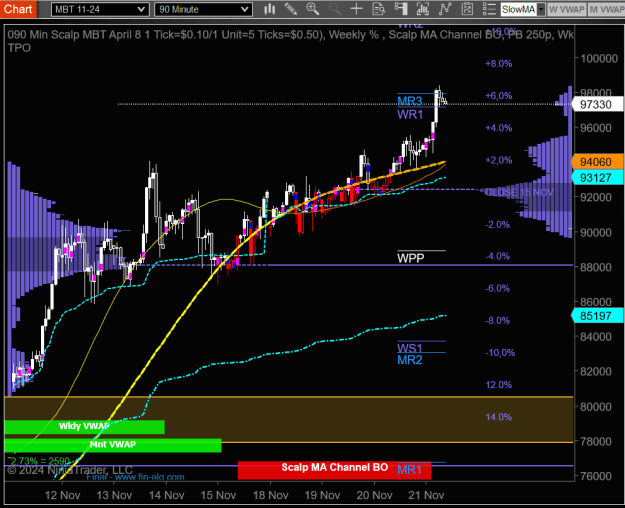Click the WR1 resistance label

point(410,115)
